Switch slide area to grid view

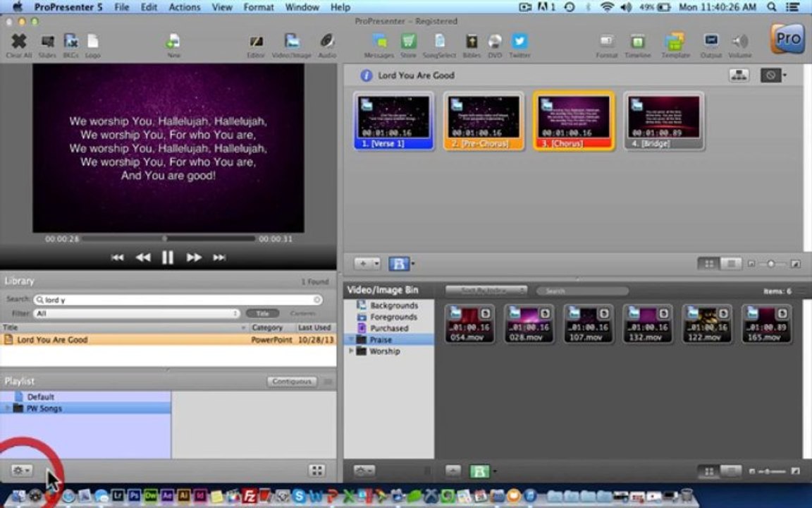(x=709, y=264)
